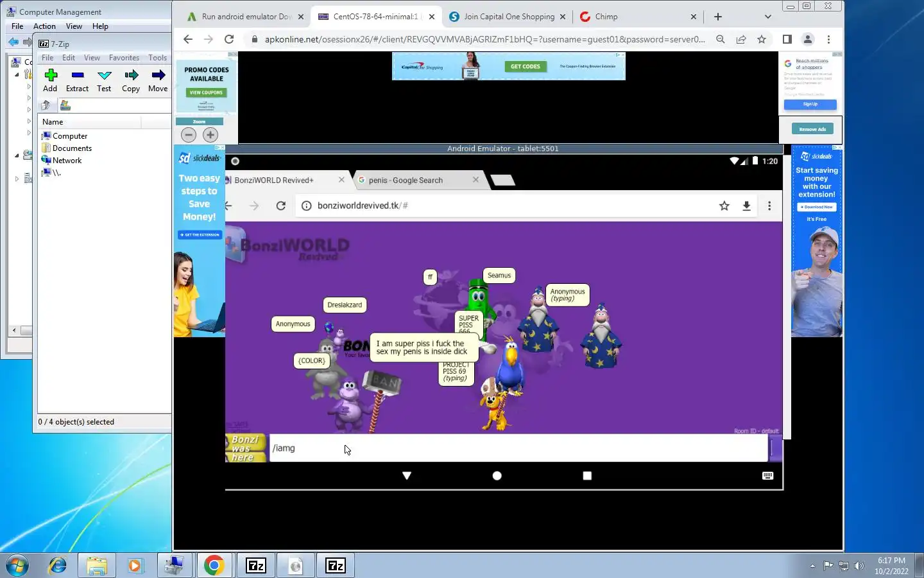Open Chrome three-dot menu

coord(829,39)
